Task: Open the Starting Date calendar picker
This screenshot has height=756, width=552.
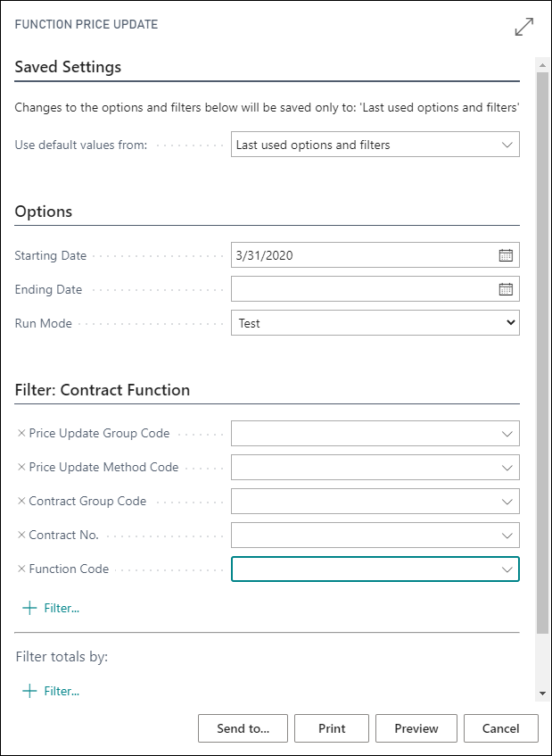Action: click(x=506, y=255)
